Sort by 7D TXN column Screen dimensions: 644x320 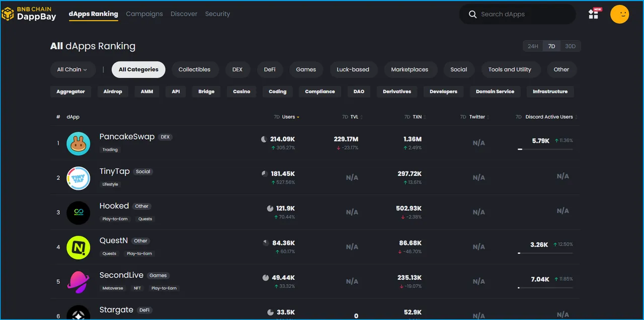pyautogui.click(x=415, y=117)
